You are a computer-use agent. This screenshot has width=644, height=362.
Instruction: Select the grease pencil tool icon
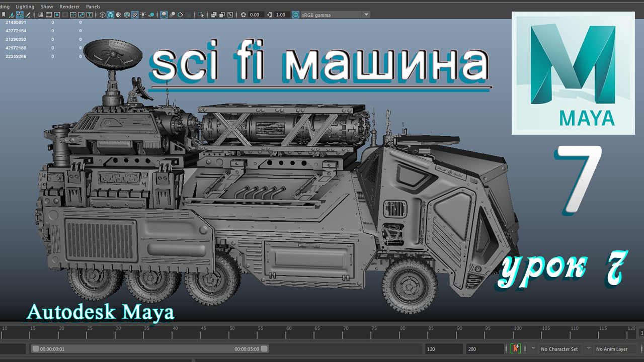click(28, 15)
